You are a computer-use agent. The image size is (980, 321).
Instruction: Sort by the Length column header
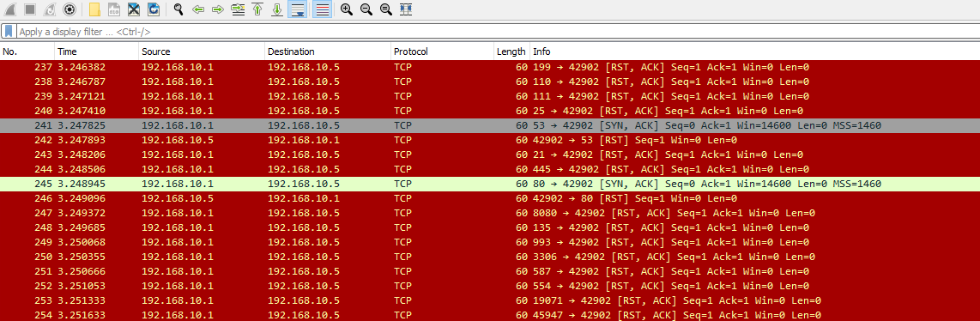click(x=511, y=51)
